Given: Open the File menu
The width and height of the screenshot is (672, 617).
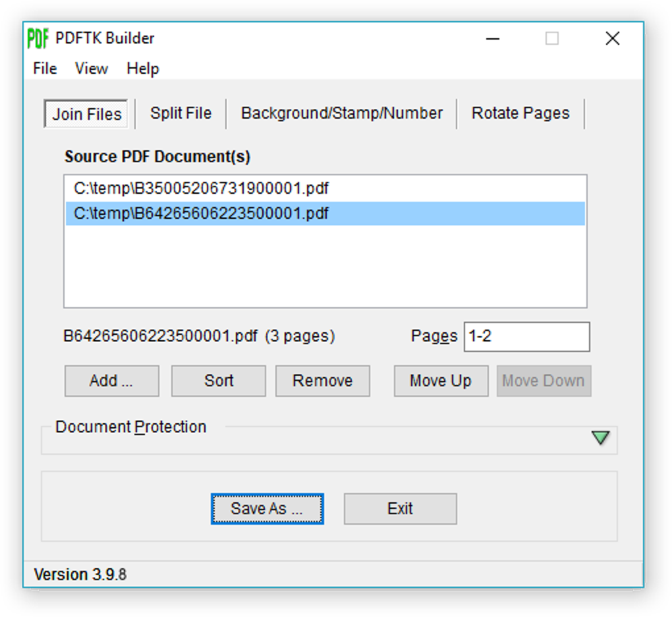Looking at the screenshot, I should [43, 68].
